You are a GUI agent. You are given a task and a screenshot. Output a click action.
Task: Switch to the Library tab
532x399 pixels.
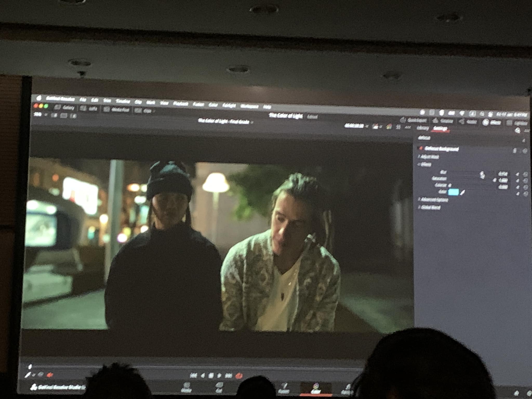(x=423, y=128)
